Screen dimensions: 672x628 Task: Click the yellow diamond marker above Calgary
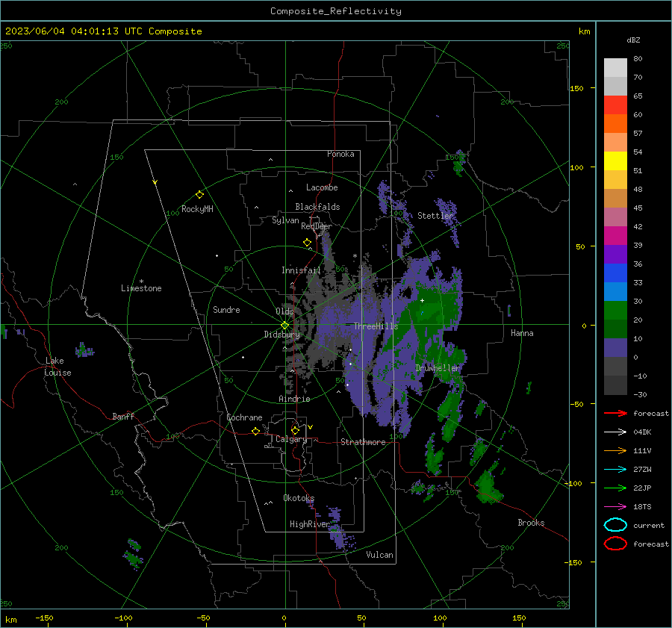[295, 430]
